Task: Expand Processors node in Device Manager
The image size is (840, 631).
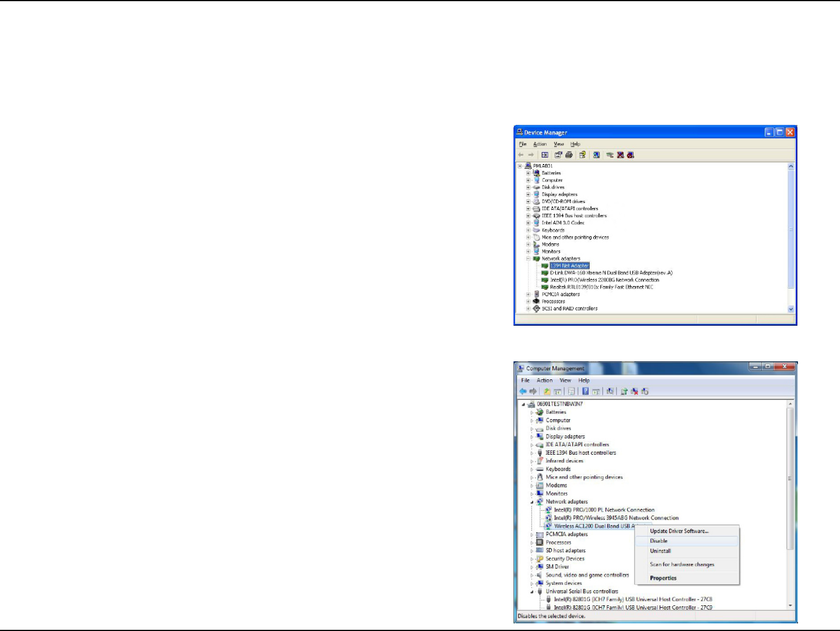Action: (528, 301)
